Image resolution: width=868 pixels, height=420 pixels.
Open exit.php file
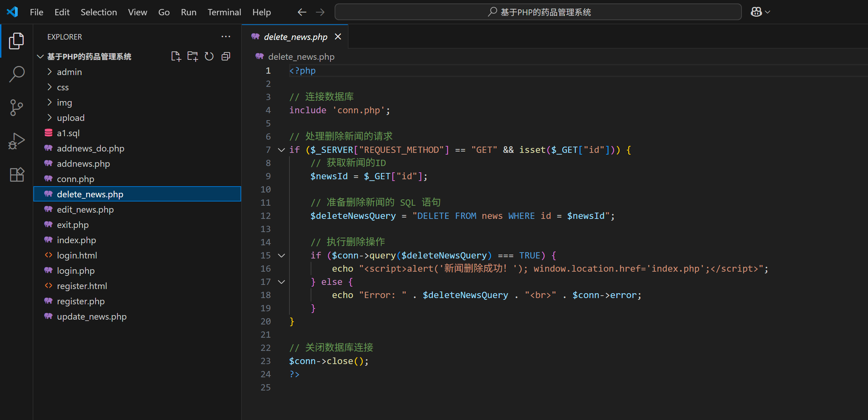(137, 225)
